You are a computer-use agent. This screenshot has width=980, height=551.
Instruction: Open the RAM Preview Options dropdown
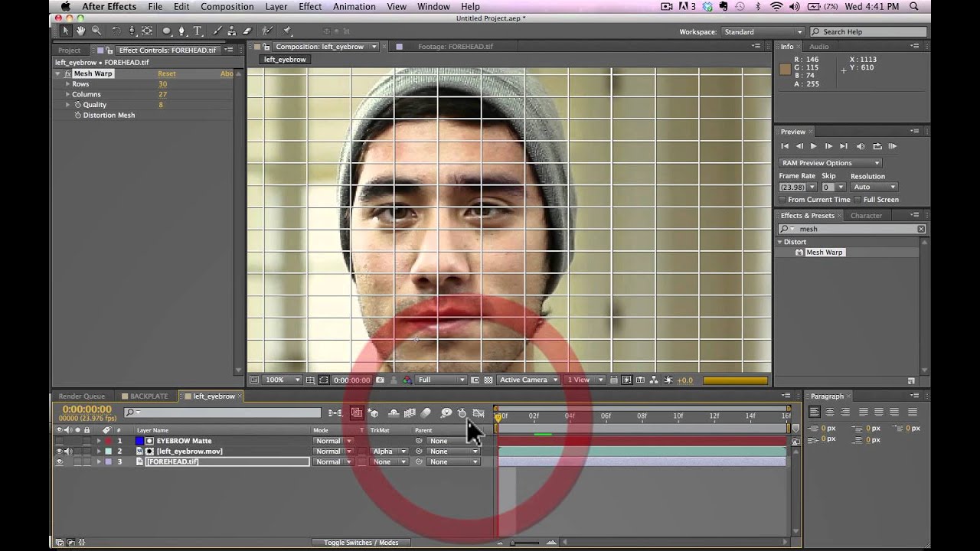pos(831,163)
